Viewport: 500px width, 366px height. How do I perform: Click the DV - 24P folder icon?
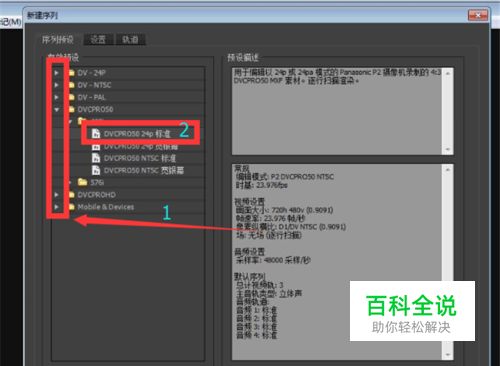point(72,73)
